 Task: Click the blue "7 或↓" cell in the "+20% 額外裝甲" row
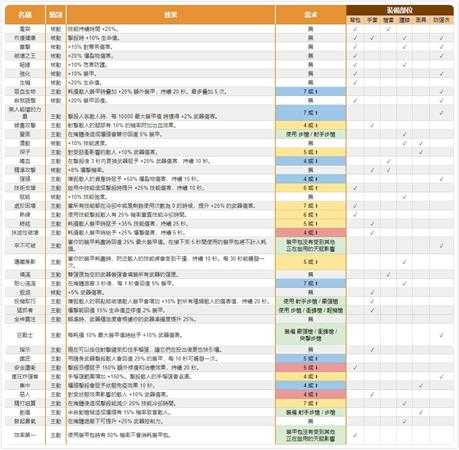pyautogui.click(x=311, y=91)
